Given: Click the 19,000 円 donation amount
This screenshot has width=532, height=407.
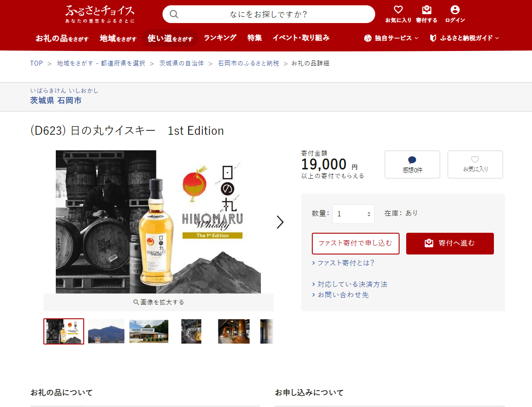Looking at the screenshot, I should 330,165.
